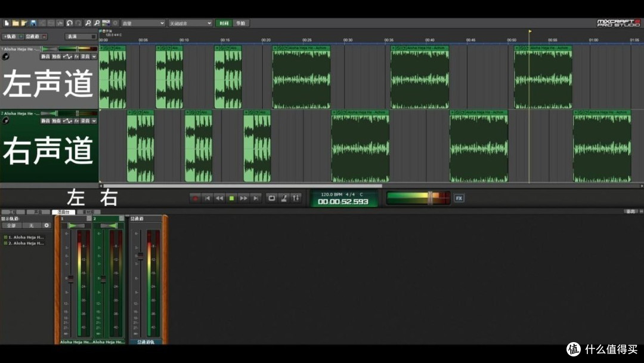Screen dimensions: 644x363
Task: Open mixer channel 1 menu icon
Action: click(89, 219)
